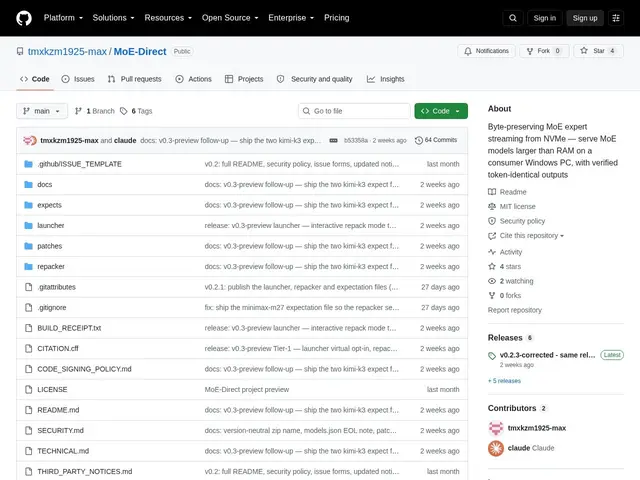The width and height of the screenshot is (640, 480).
Task: Open the tmxkzm1925-max owner link in title
Action: pos(67,51)
